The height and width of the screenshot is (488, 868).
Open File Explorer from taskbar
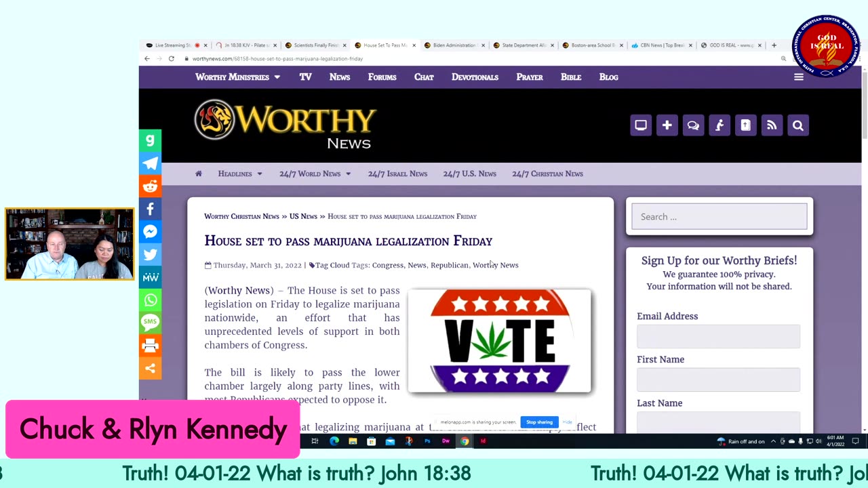pyautogui.click(x=353, y=441)
